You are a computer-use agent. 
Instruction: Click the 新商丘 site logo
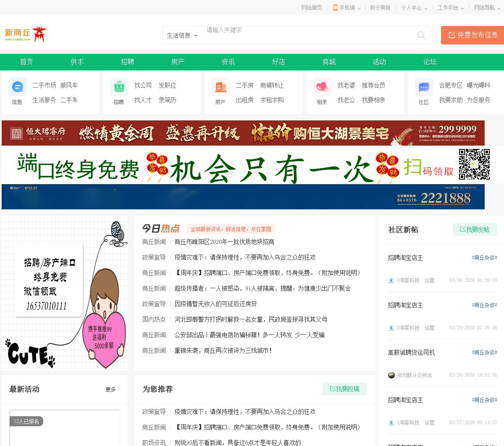(x=25, y=34)
